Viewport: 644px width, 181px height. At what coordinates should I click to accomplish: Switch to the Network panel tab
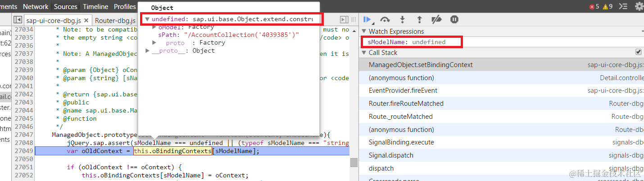click(x=36, y=6)
